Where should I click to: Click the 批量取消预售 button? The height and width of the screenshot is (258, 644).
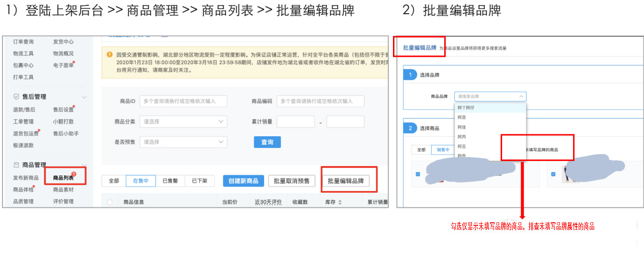tap(292, 181)
